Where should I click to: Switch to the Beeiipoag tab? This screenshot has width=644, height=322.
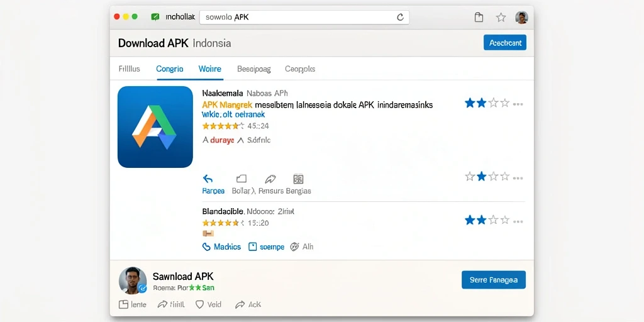254,69
